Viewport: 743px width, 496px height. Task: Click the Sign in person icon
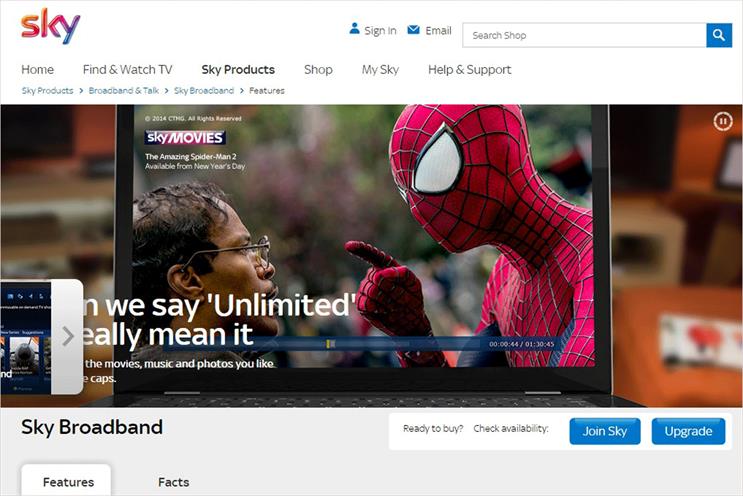pos(354,28)
